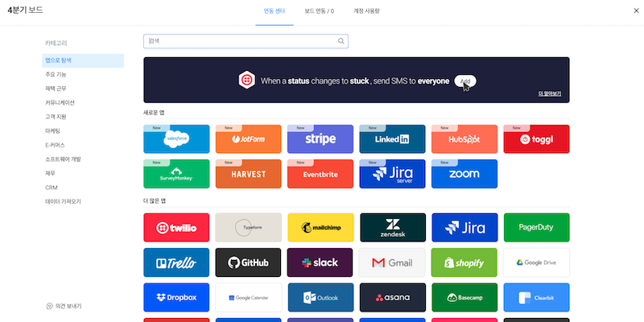644x322 pixels.
Task: Open the Zoom integration tile
Action: click(464, 174)
